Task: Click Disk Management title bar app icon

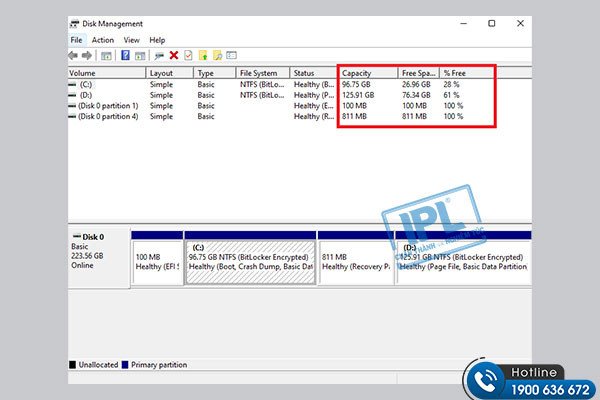Action: tap(75, 24)
